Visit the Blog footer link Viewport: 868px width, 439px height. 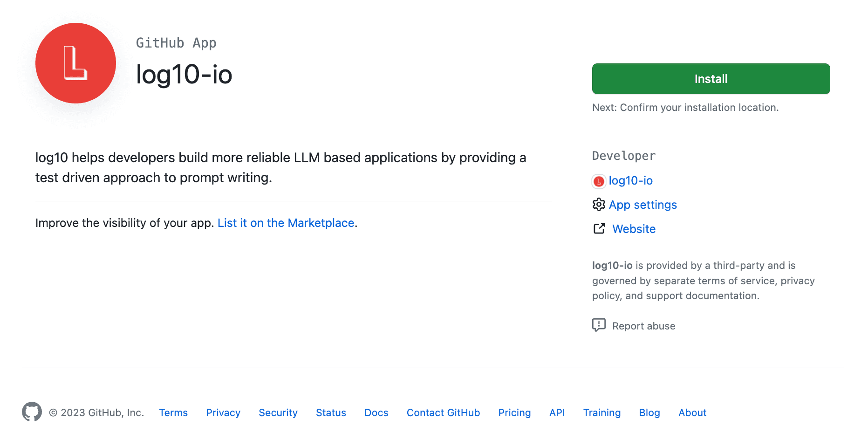point(649,413)
